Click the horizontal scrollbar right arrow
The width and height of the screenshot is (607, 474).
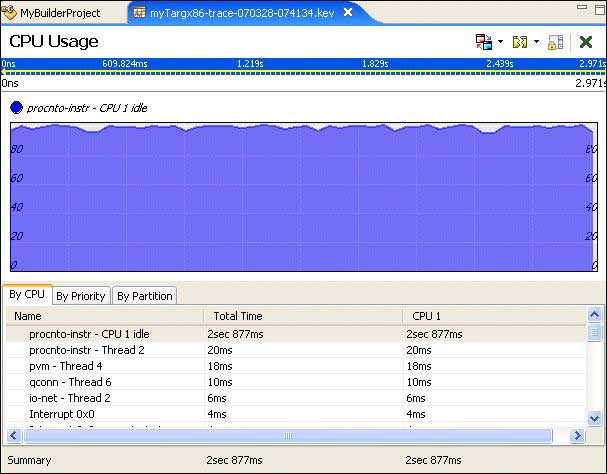[x=577, y=436]
